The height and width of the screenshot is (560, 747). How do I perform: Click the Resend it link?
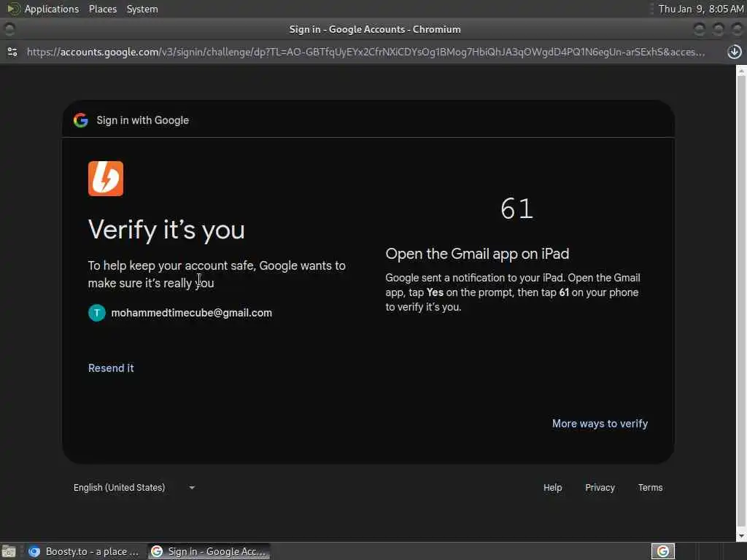tap(111, 368)
